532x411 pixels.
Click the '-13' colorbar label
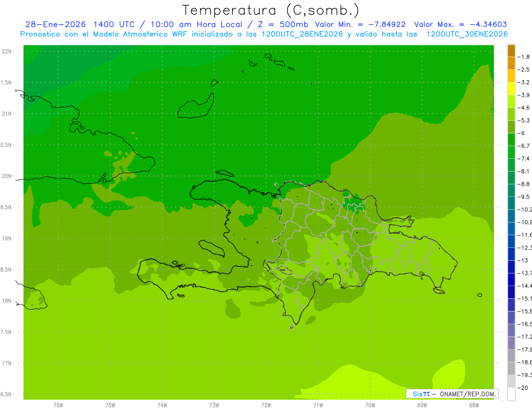click(x=523, y=260)
